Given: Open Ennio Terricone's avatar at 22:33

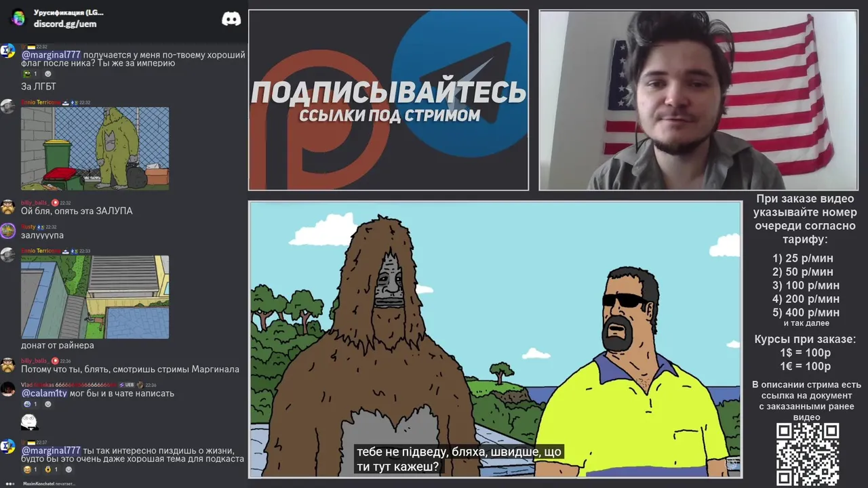Looking at the screenshot, I should (x=7, y=255).
